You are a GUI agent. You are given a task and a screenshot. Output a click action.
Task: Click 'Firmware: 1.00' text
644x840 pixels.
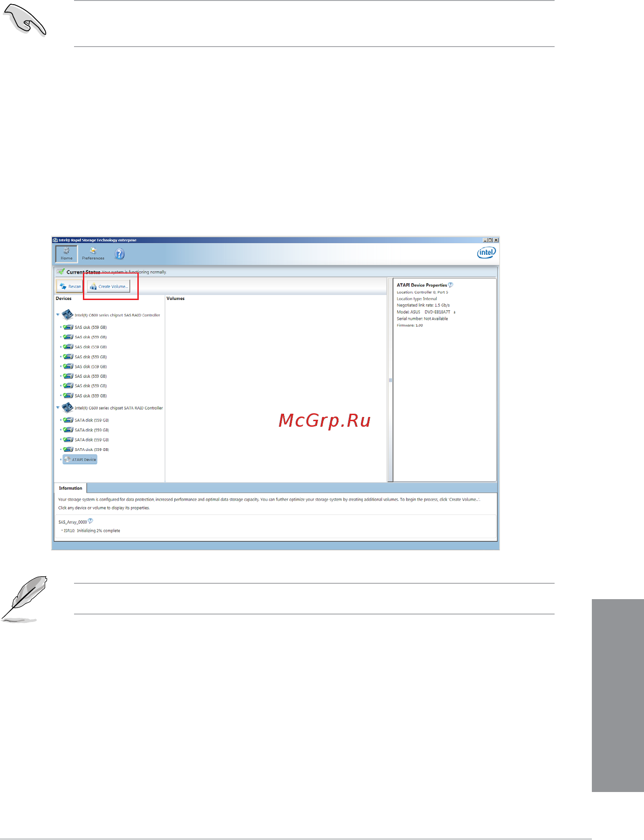[x=410, y=325]
